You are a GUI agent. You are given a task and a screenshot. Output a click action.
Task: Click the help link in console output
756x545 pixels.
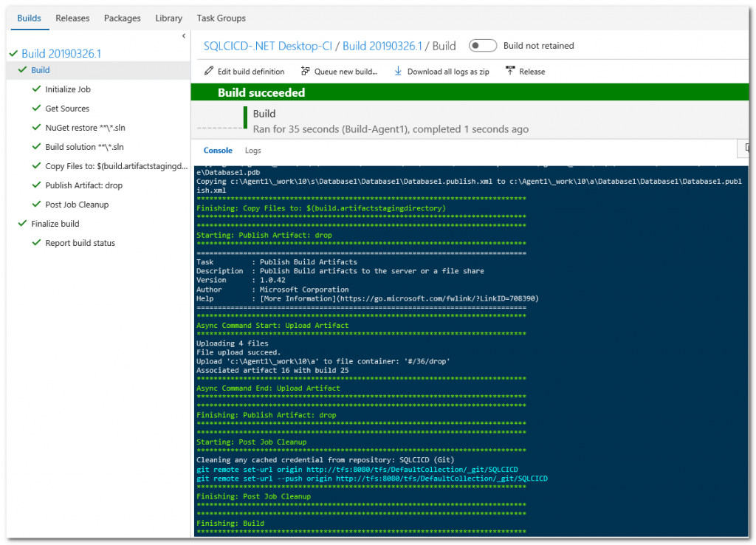[399, 298]
